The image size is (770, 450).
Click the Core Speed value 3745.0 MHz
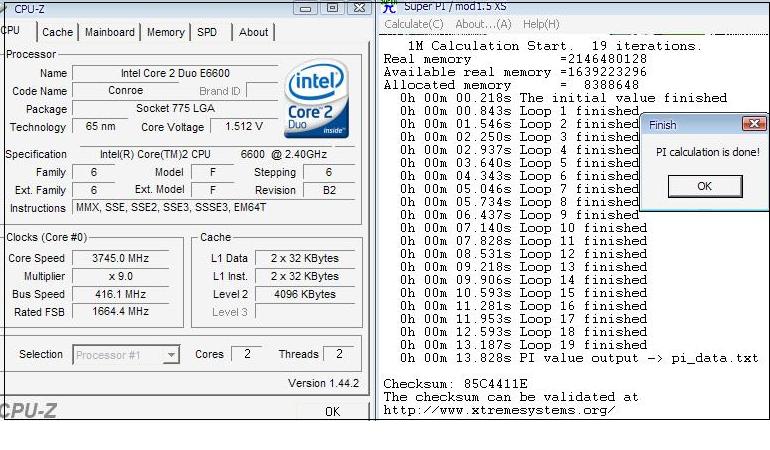click(120, 258)
